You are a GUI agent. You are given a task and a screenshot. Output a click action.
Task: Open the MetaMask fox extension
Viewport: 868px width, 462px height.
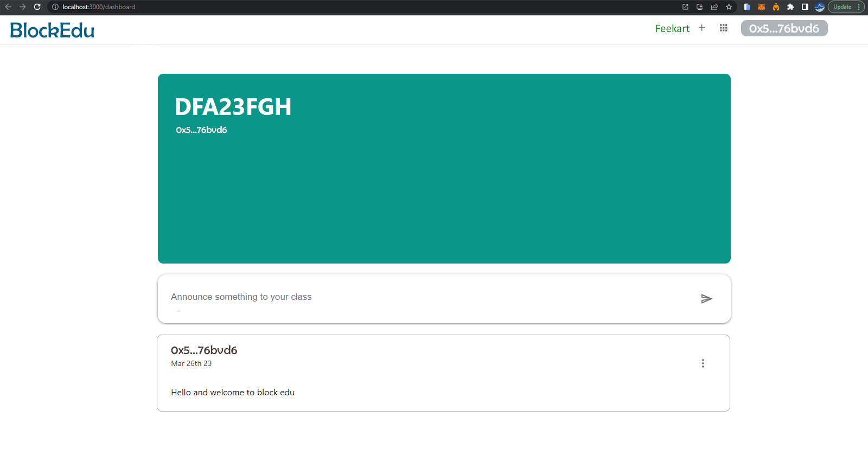[762, 7]
